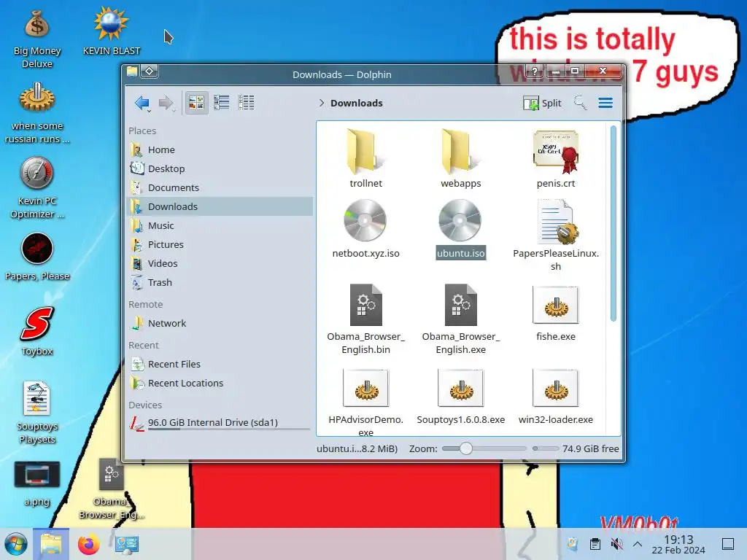This screenshot has width=747, height=560.
Task: Select a.png on the desktop
Action: tap(37, 483)
